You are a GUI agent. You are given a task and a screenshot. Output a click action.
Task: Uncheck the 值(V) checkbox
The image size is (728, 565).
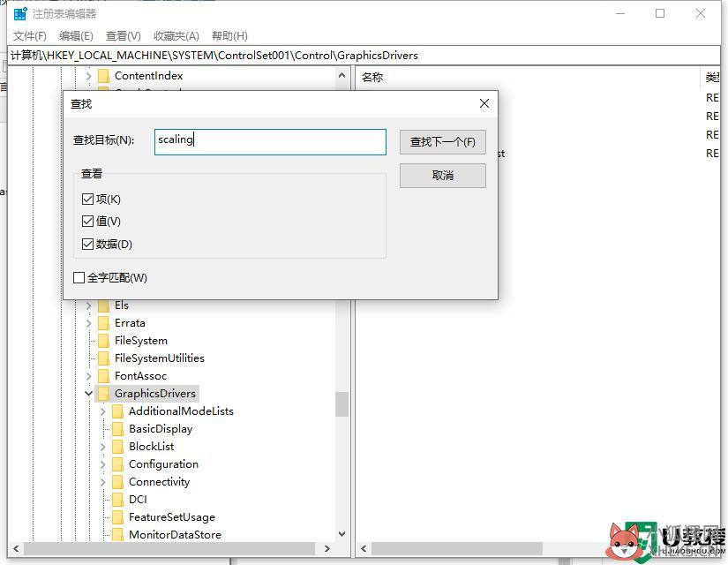(87, 222)
